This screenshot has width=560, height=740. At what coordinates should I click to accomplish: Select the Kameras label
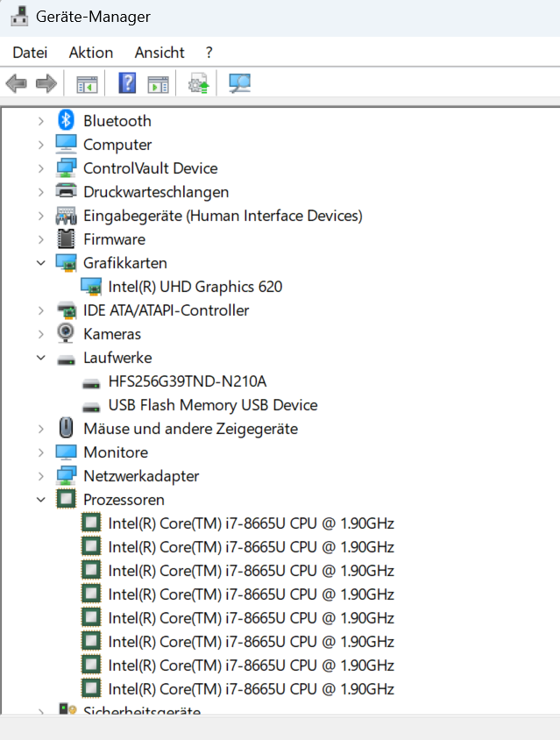(x=112, y=334)
